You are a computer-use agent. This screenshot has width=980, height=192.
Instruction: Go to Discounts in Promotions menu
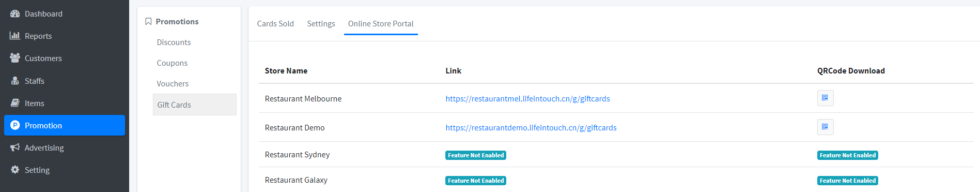[x=174, y=42]
